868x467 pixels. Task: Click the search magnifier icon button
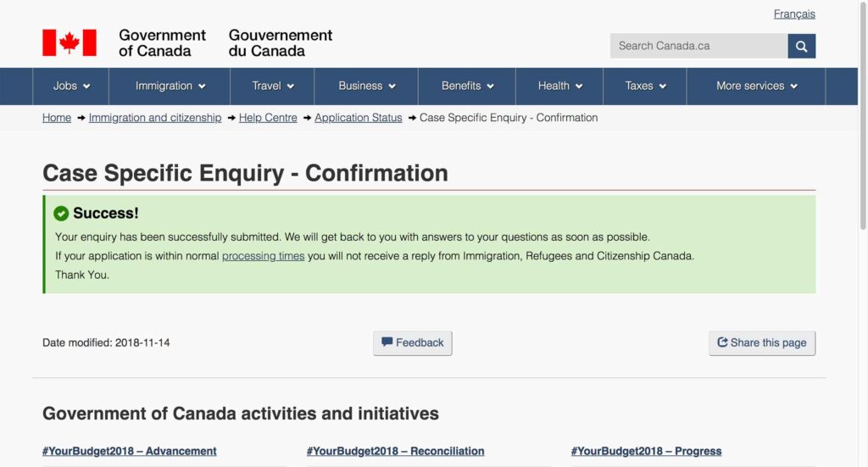click(801, 46)
